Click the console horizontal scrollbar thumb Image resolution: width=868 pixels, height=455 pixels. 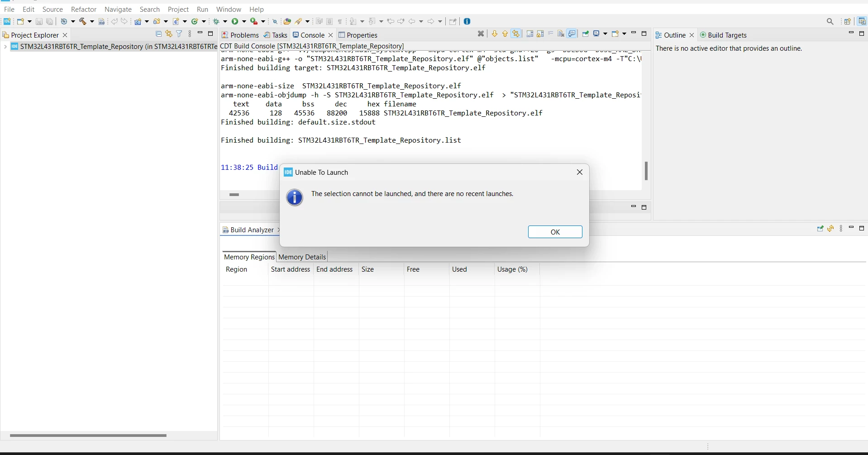point(234,195)
